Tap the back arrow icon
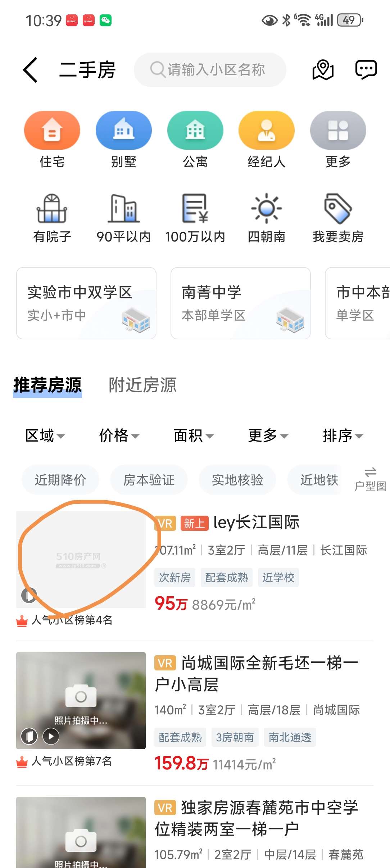The width and height of the screenshot is (390, 868). click(30, 70)
